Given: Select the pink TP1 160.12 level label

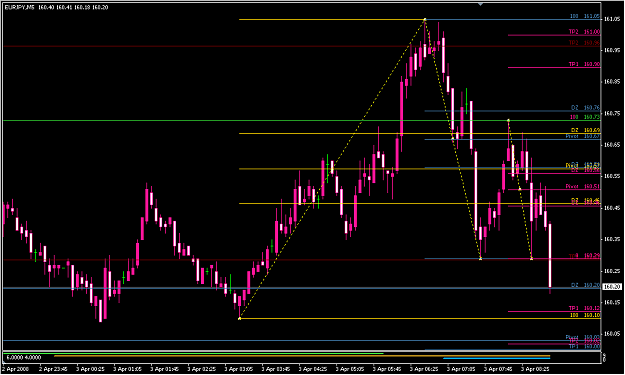Looking at the screenshot, I should click(x=584, y=308).
